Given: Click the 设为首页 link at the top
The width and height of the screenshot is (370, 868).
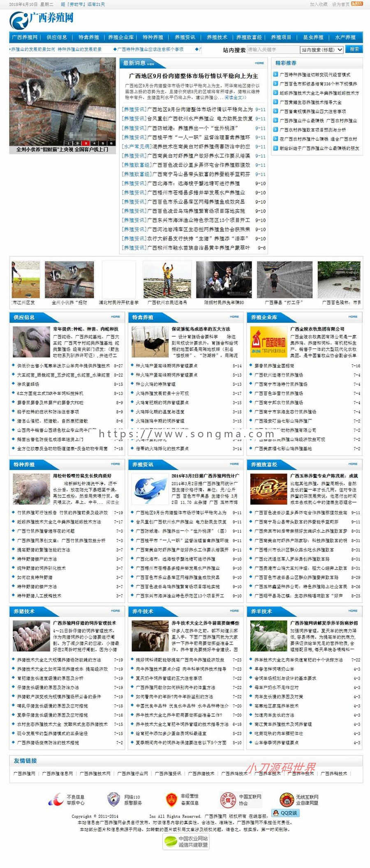Looking at the screenshot, I should 340,4.
